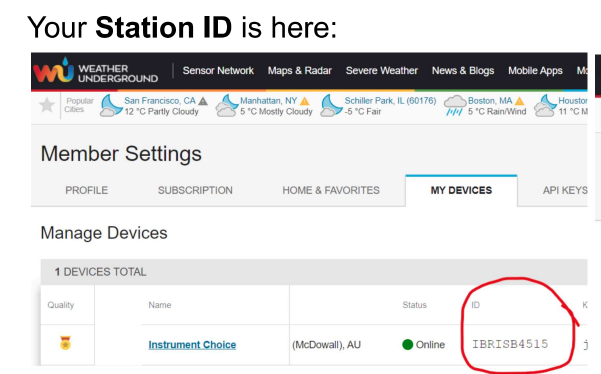Click the Popular Cities label
This screenshot has height=374, width=601.
click(79, 105)
